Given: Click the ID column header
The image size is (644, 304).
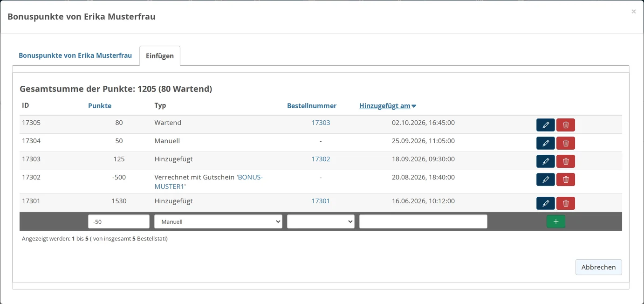Looking at the screenshot, I should [26, 105].
